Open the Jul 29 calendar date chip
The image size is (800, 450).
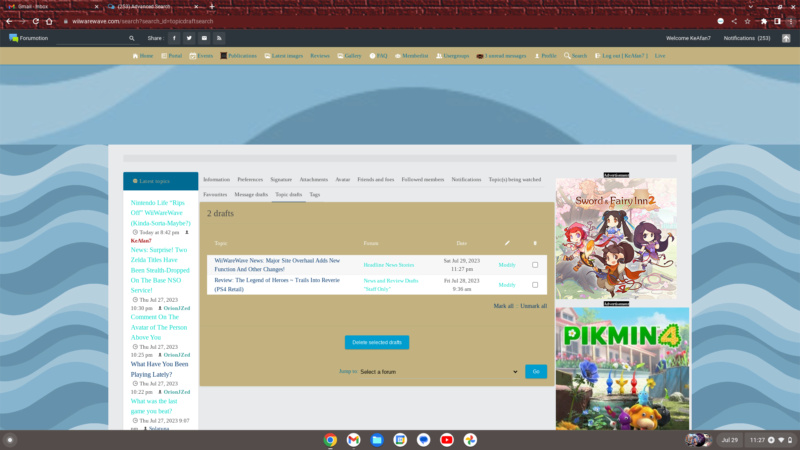pos(730,440)
